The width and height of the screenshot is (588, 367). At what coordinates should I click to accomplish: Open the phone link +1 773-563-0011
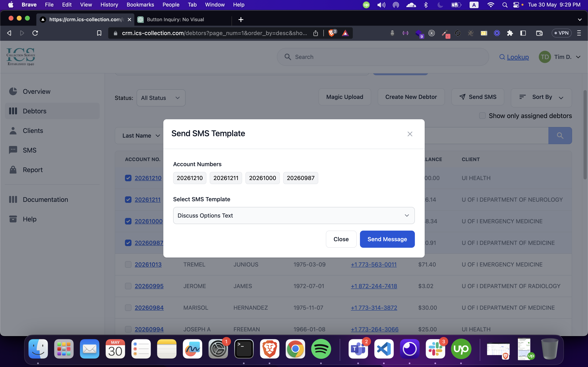point(373,264)
